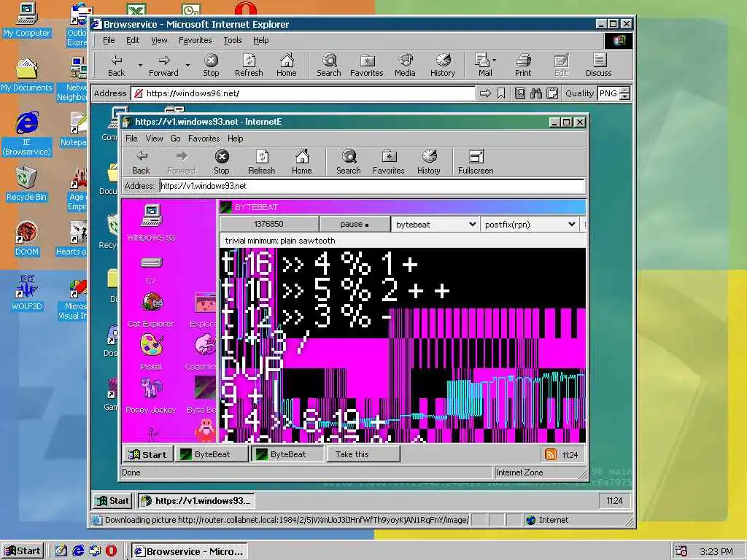Open Favorites menu in the InternetE window
The image size is (747, 560).
coord(204,139)
